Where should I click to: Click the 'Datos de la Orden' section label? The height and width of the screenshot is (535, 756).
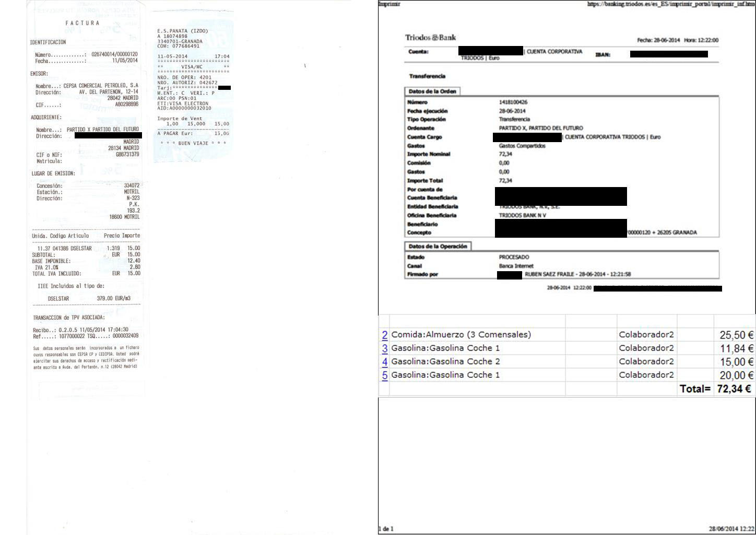(x=432, y=91)
